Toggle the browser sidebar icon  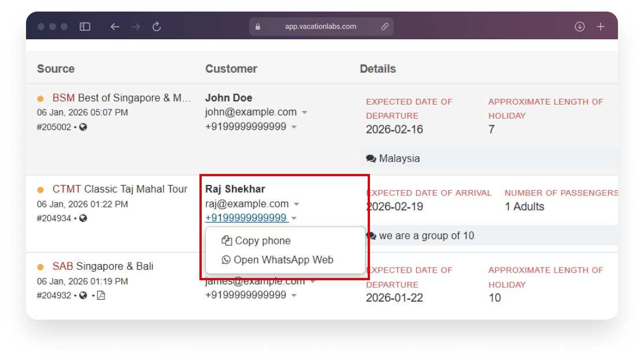(85, 27)
